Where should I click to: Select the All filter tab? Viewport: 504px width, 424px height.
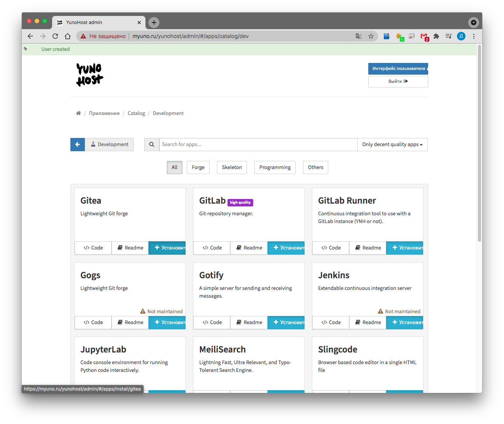pos(175,168)
